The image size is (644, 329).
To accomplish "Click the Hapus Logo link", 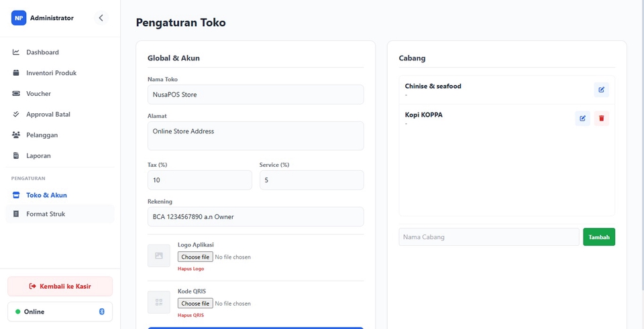I will point(191,269).
